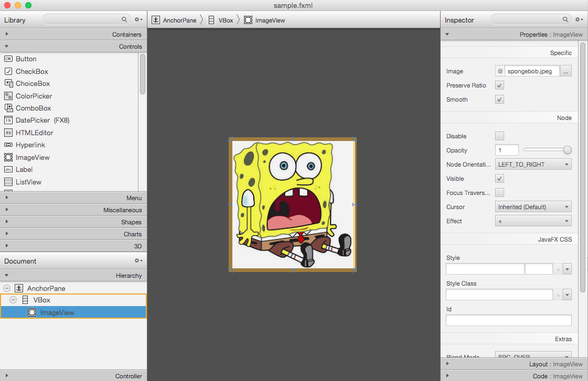This screenshot has width=588, height=381.
Task: Click the Image file name field
Action: (x=532, y=71)
